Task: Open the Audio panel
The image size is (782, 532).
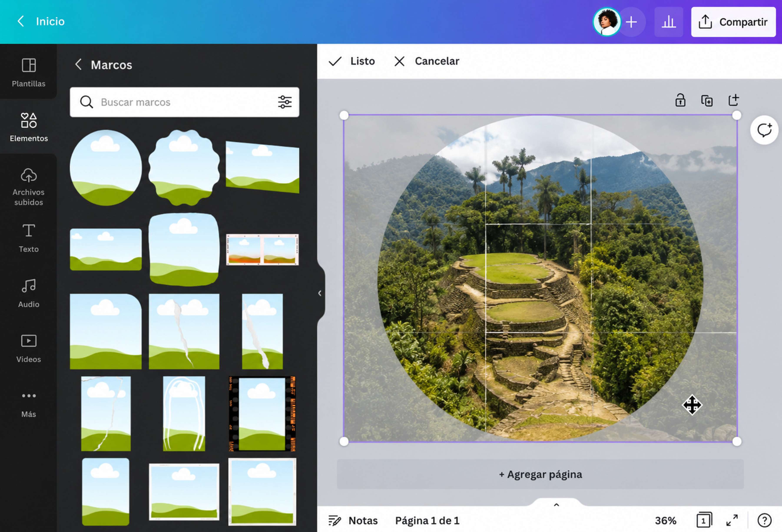Action: point(29,293)
